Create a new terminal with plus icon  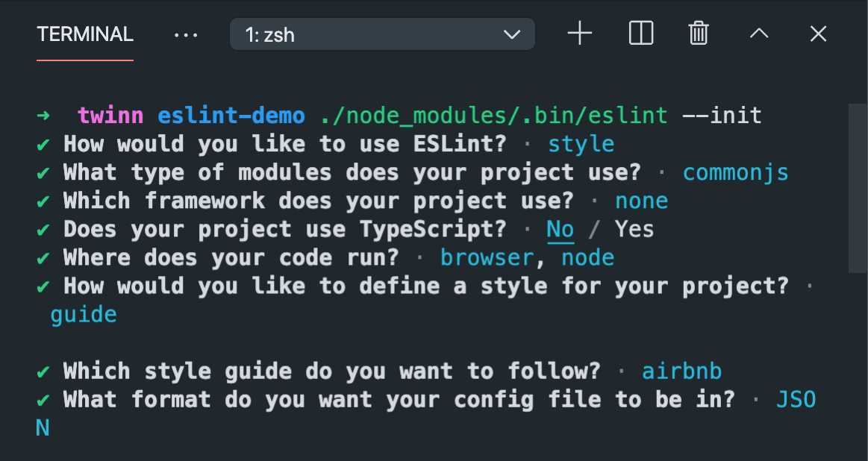(x=580, y=34)
